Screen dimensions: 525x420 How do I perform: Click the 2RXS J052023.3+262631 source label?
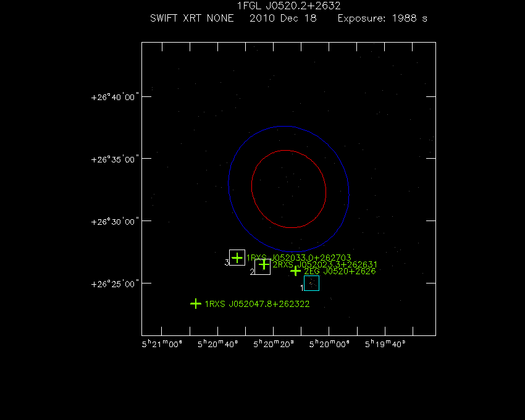pos(325,264)
